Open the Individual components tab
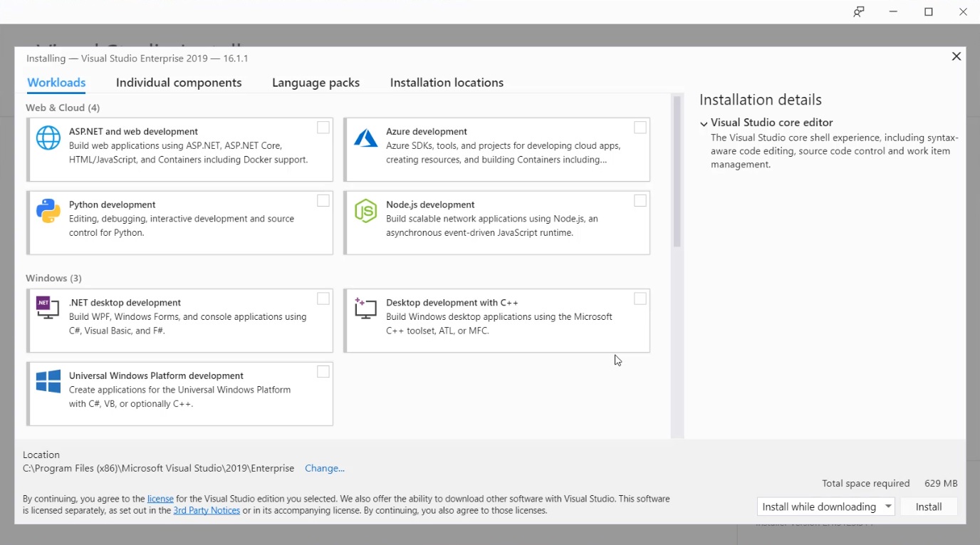Viewport: 980px width, 545px height. [179, 83]
